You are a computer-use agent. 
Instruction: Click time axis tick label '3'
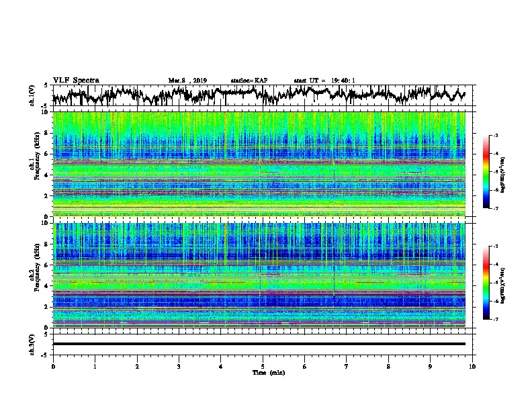[x=179, y=367]
